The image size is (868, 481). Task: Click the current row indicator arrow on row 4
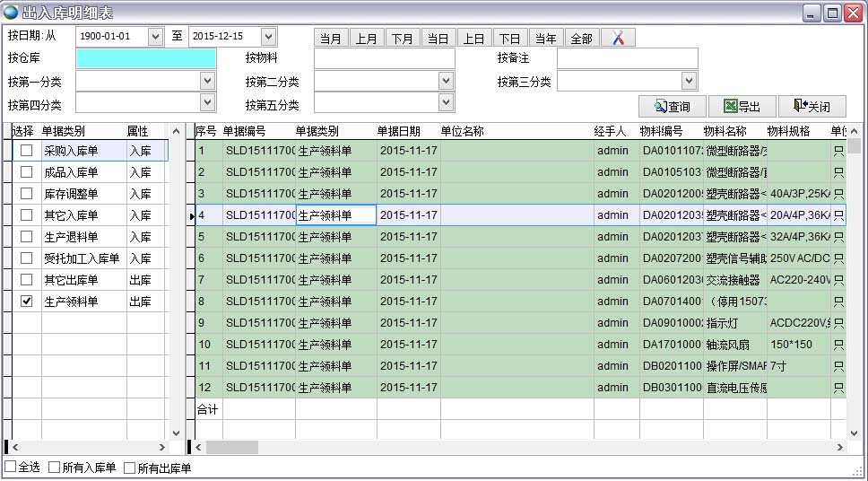pos(191,216)
